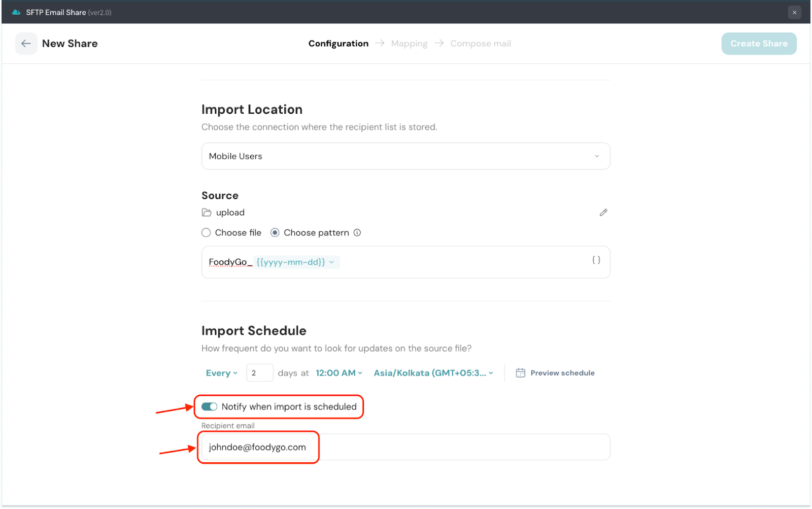Click the upload folder icon
This screenshot has width=812, height=509.
click(207, 213)
